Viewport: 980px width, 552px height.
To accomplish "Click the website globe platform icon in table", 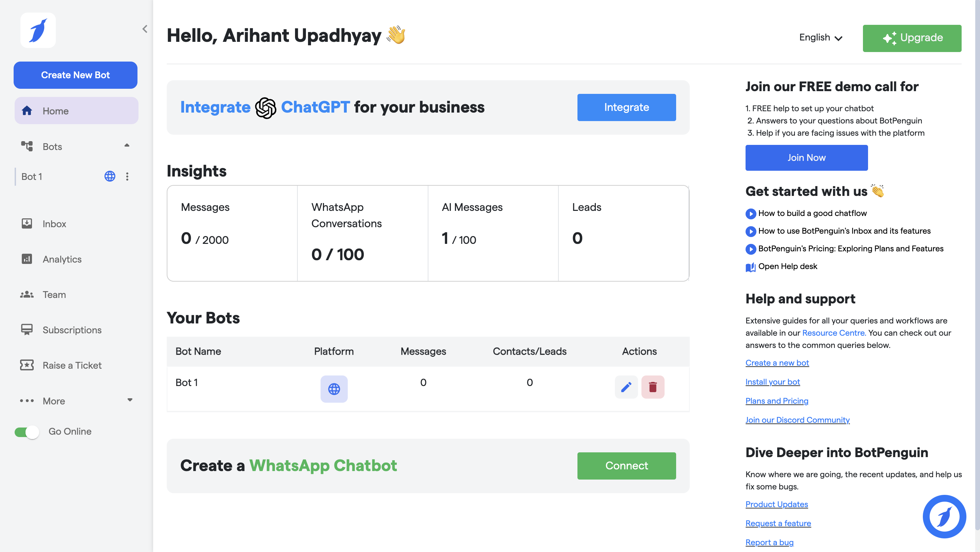I will (x=333, y=389).
